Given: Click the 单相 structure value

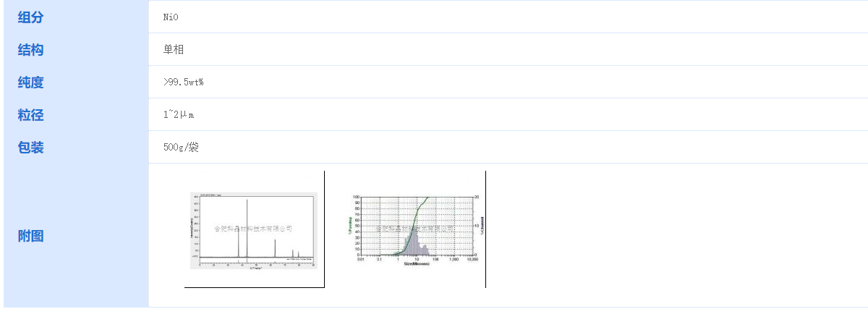Looking at the screenshot, I should pyautogui.click(x=174, y=50).
